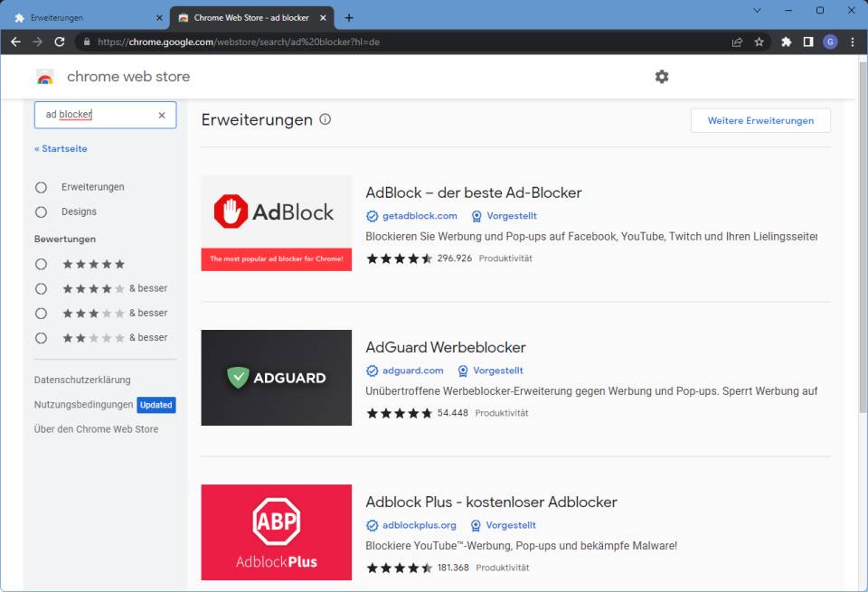The image size is (868, 592).
Task: Select the five-star rating filter
Action: pos(41,264)
